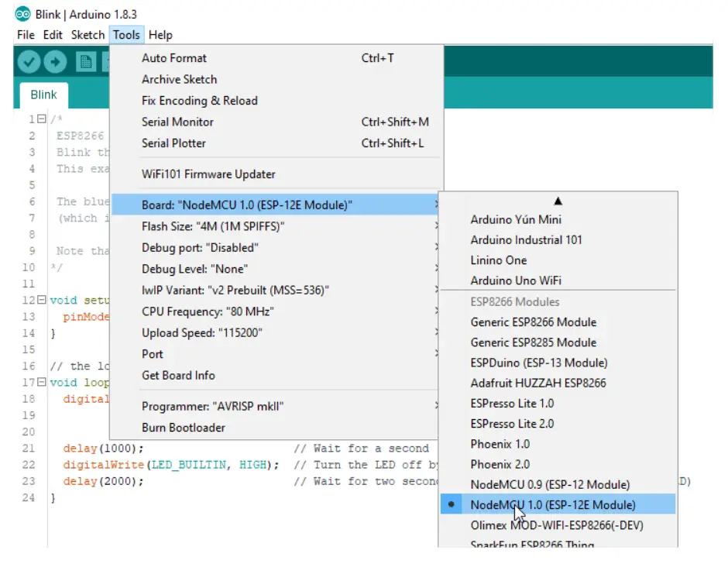728x571 pixels.
Task: Select the Arduino Uno WiFi board
Action: (x=558, y=280)
